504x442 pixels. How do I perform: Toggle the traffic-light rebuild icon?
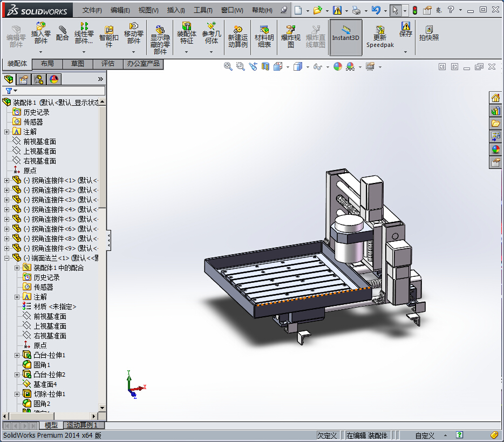point(414,10)
